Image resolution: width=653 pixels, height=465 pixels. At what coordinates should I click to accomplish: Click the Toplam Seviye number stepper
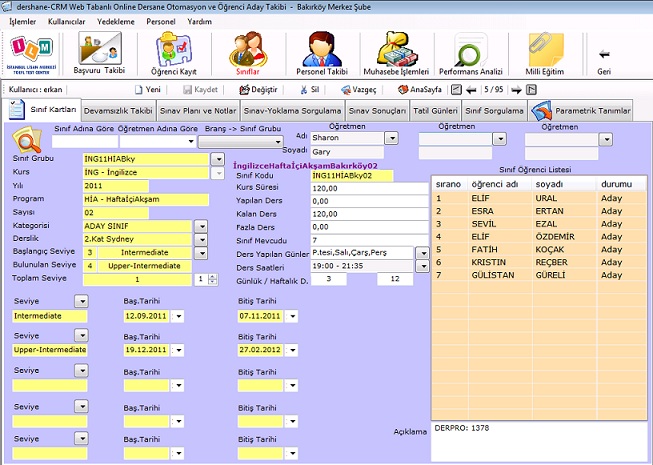[x=212, y=279]
